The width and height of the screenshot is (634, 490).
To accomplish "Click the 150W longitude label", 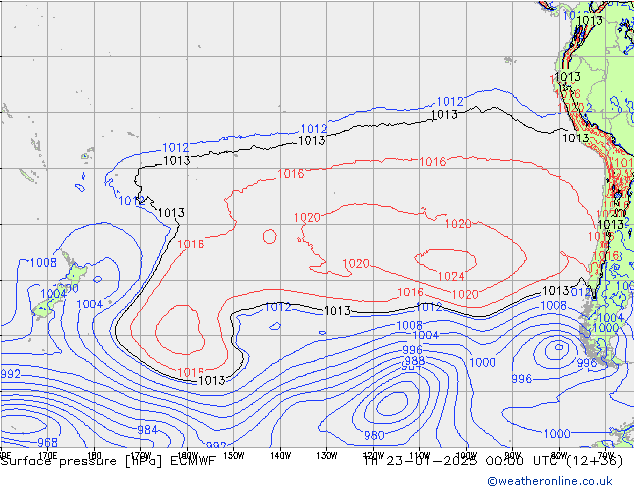I will pos(234,455).
